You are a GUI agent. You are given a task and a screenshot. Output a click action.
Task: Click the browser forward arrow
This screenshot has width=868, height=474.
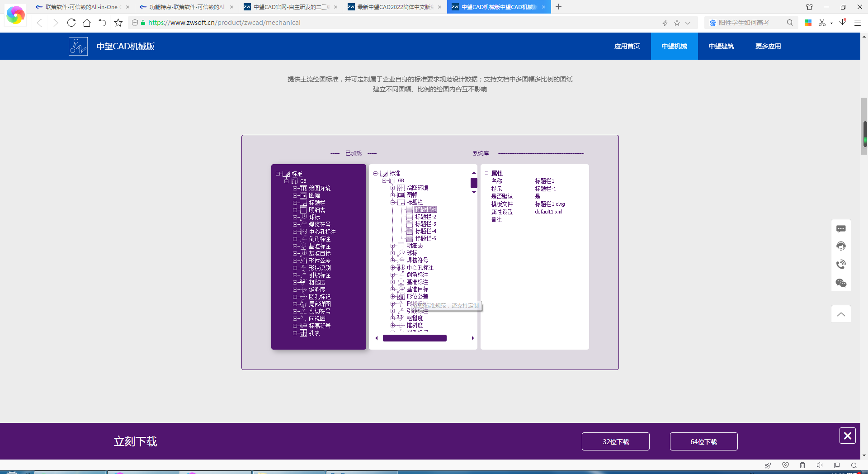(x=55, y=23)
